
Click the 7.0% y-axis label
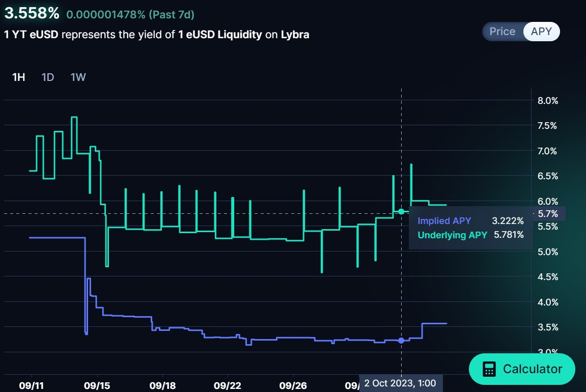point(547,151)
